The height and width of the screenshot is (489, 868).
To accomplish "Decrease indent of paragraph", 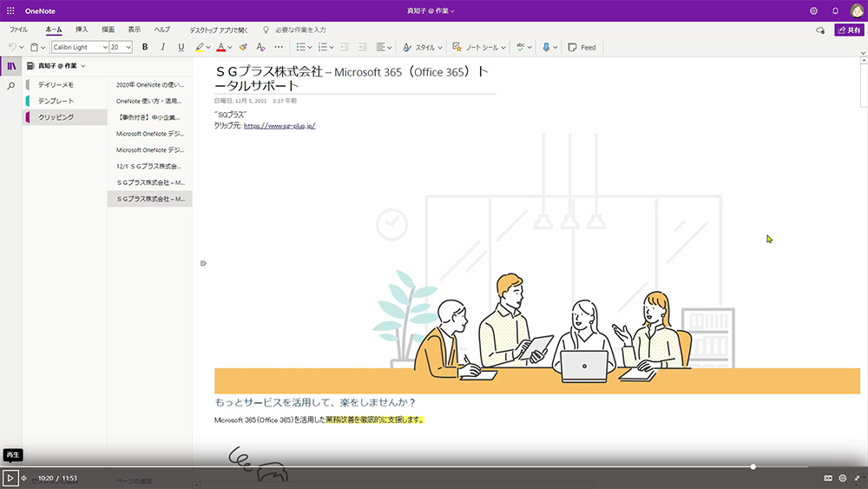I will [x=345, y=47].
